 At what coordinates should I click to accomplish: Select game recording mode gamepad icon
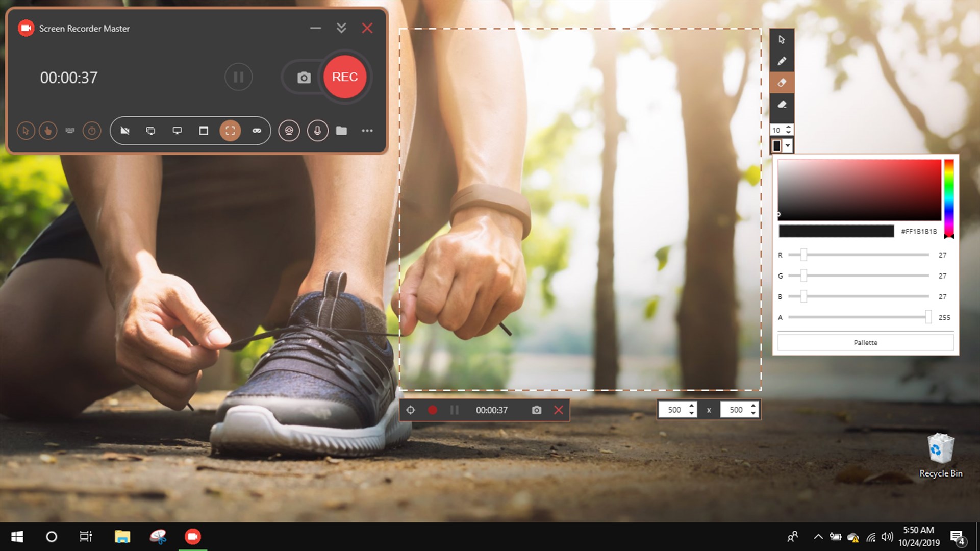pos(257,131)
